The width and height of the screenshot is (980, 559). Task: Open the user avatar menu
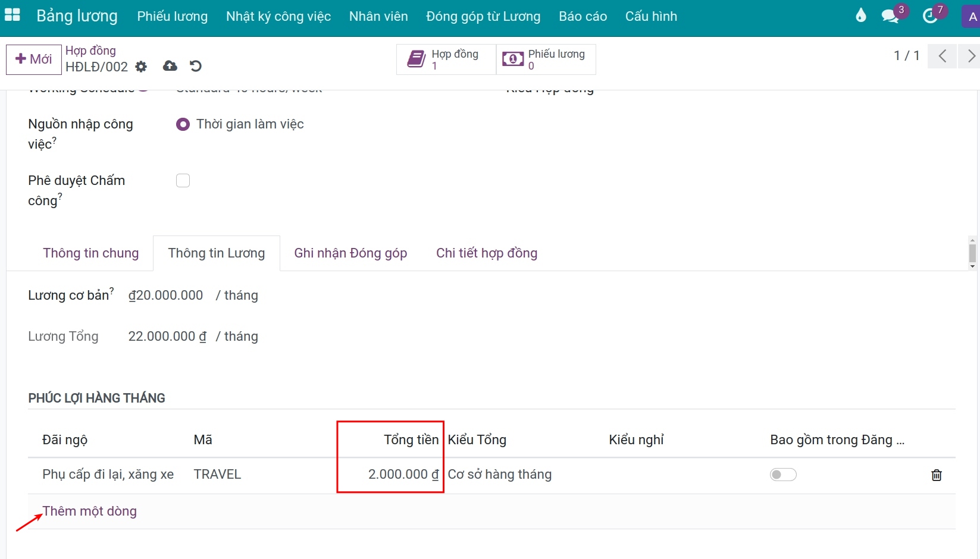(x=971, y=16)
